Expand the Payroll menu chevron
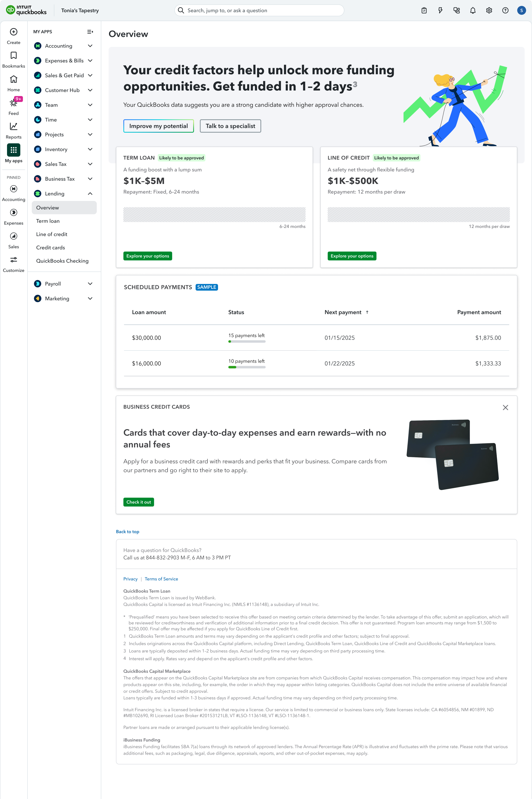Image resolution: width=532 pixels, height=799 pixels. [90, 284]
